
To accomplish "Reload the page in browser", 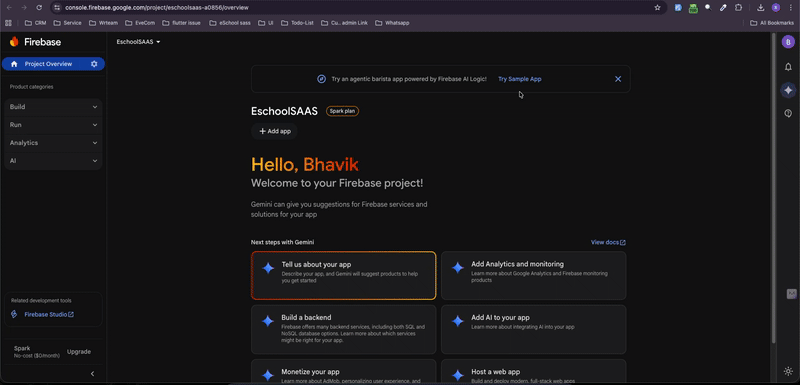I will tap(39, 8).
